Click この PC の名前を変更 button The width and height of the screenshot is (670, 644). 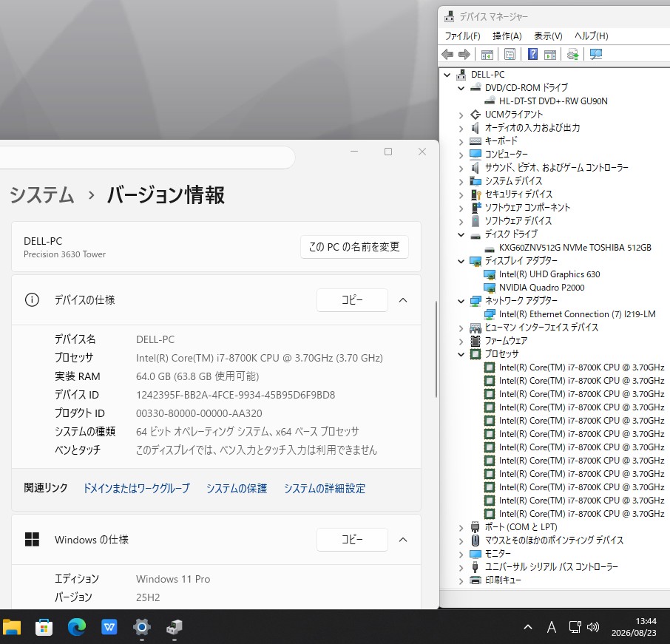(354, 247)
